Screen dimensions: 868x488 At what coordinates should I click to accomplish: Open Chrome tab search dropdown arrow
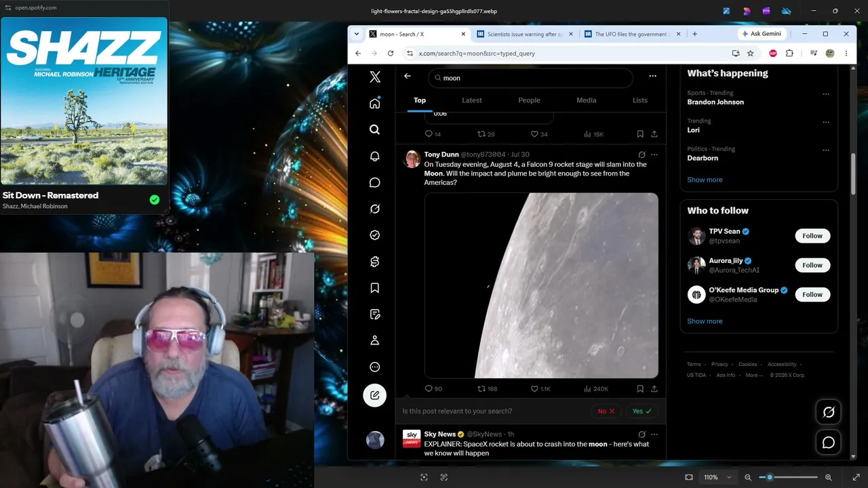point(357,34)
